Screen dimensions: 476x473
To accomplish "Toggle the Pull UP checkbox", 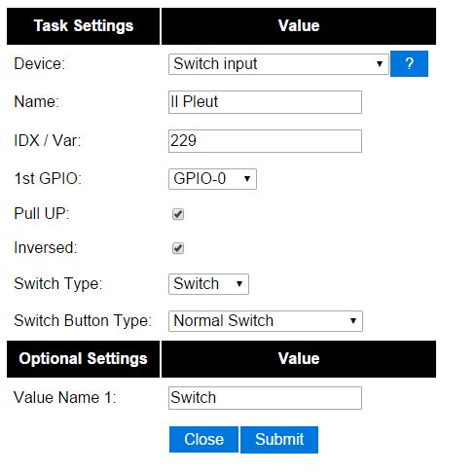I will click(178, 214).
